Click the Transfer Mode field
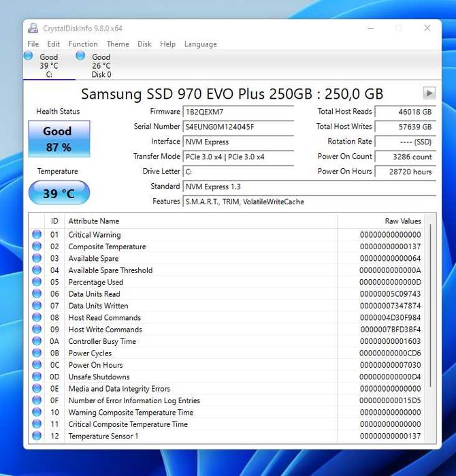The height and width of the screenshot is (476, 456). tap(238, 157)
